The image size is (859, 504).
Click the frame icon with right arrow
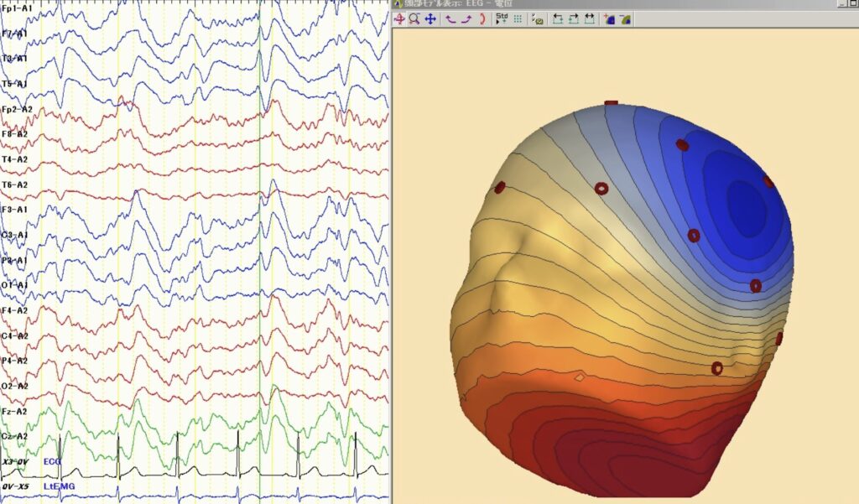pyautogui.click(x=574, y=19)
